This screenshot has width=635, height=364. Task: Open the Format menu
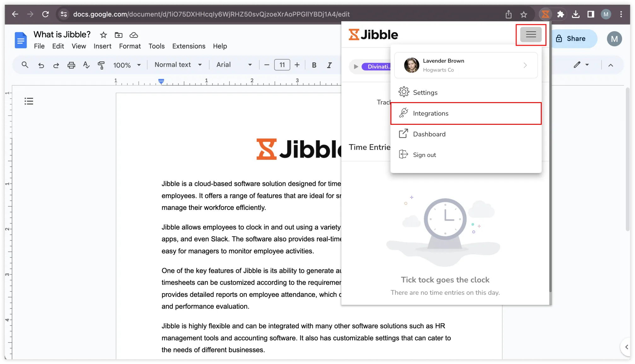(x=130, y=46)
